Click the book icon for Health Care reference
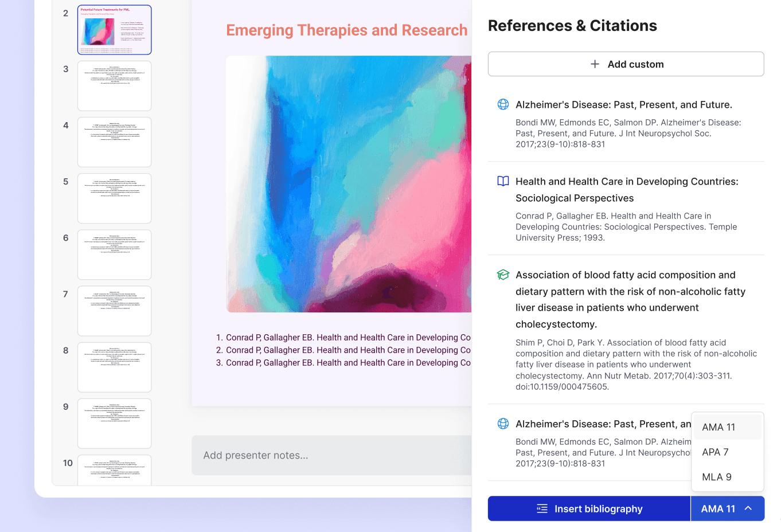This screenshot has height=532, width=781. tap(503, 181)
